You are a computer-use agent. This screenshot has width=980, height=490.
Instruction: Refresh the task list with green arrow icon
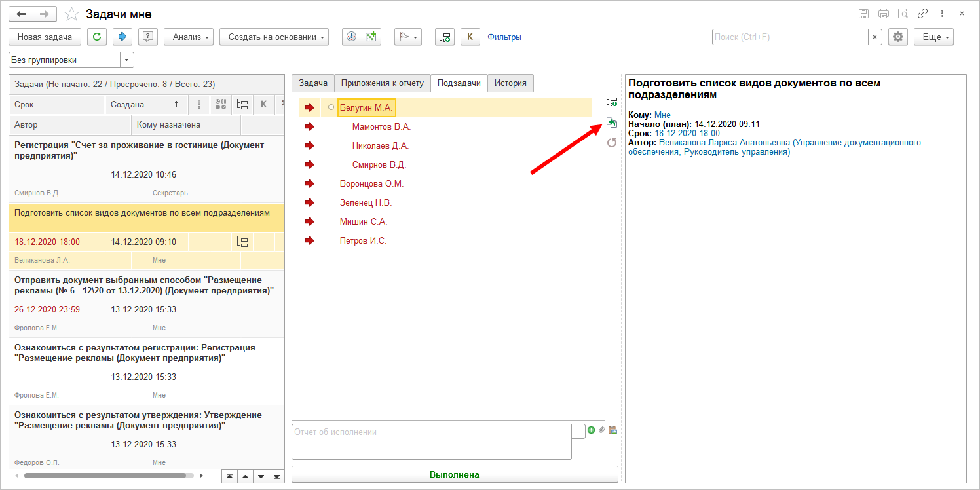97,37
